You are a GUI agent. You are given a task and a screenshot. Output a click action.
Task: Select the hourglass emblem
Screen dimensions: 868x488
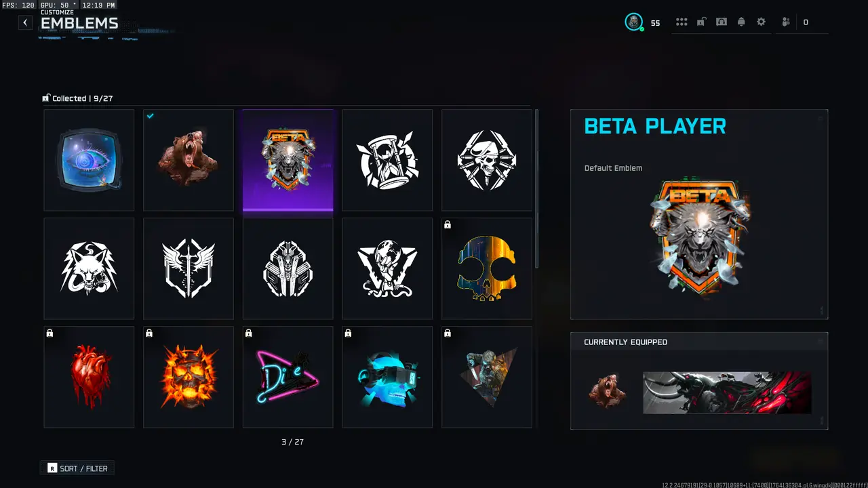(387, 160)
